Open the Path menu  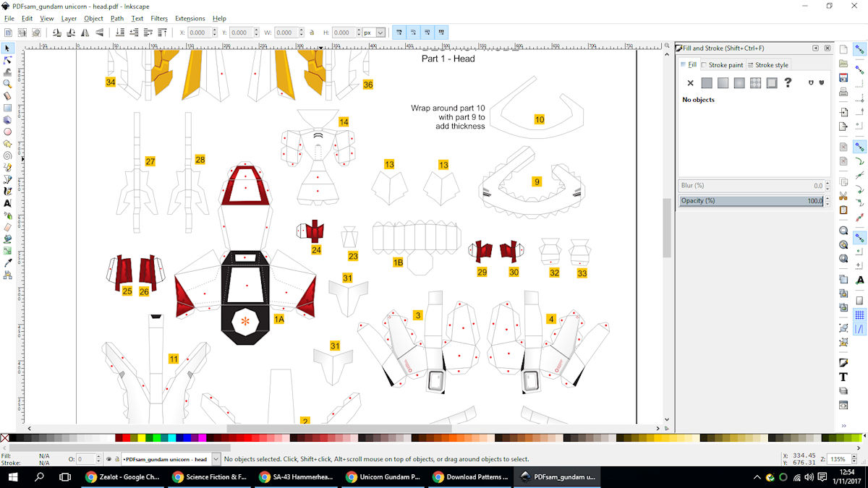[x=116, y=18]
